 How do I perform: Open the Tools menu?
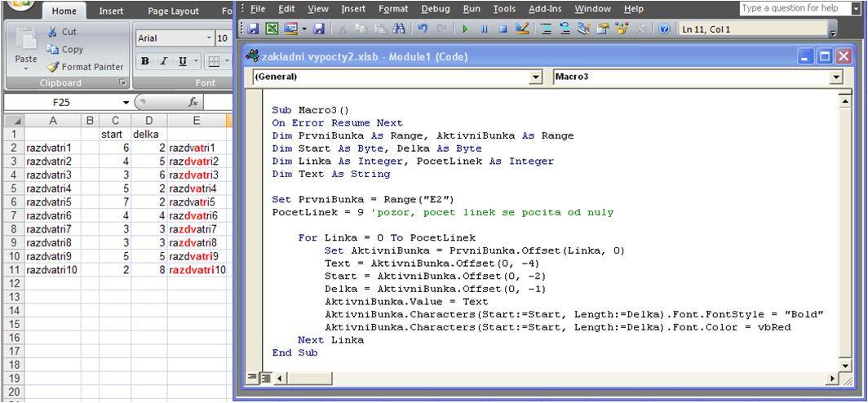pyautogui.click(x=504, y=9)
